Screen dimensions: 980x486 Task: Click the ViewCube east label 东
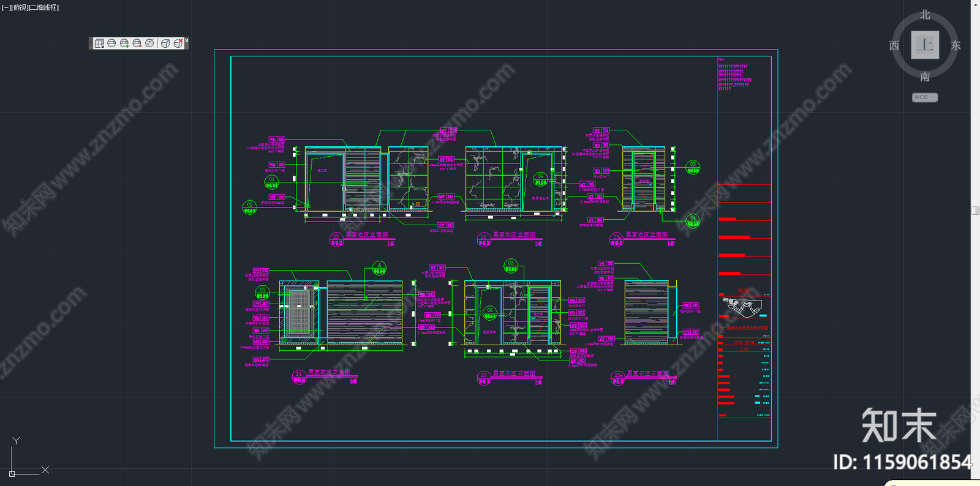click(956, 45)
